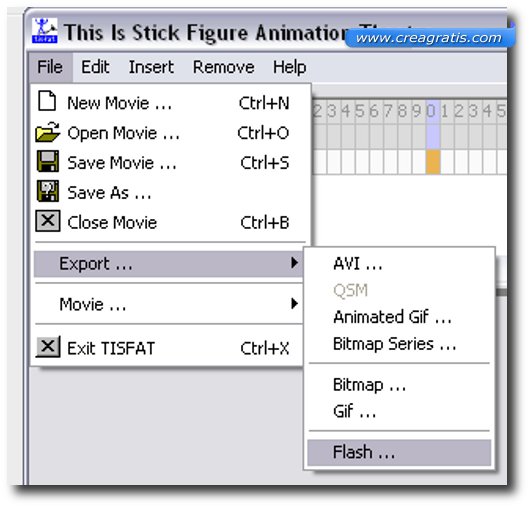Screen dimensions: 530x508
Task: Click the Exit TISFAT X icon
Action: coord(48,347)
